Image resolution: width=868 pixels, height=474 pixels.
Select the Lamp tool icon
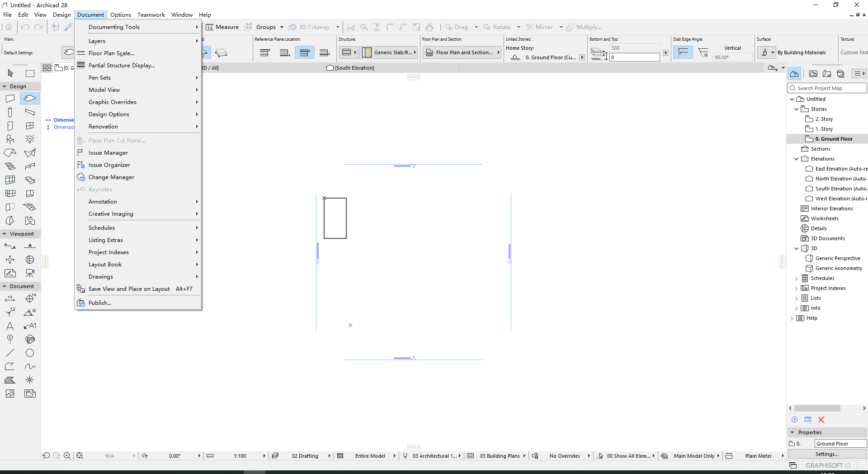30,139
